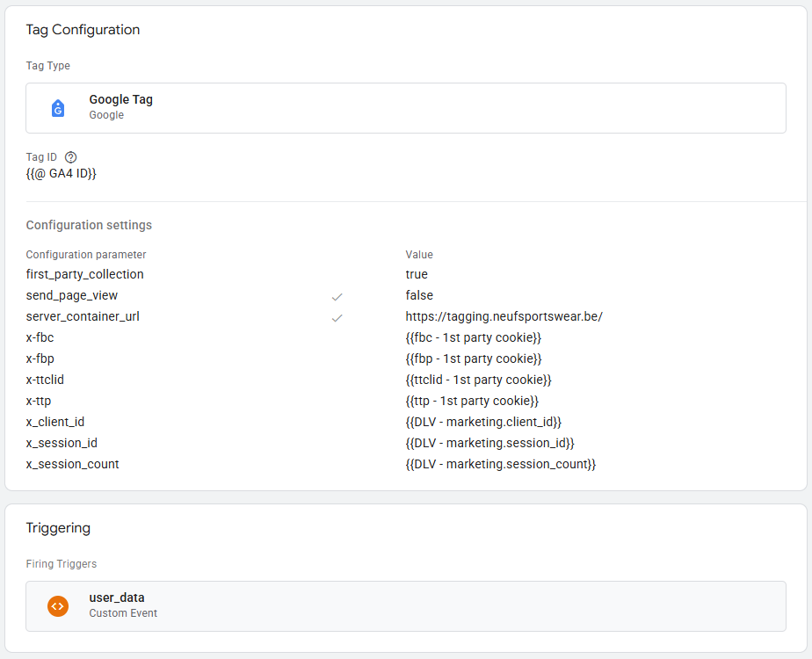Click the fbp 1st party cookie value
The height and width of the screenshot is (659, 812).
point(474,358)
